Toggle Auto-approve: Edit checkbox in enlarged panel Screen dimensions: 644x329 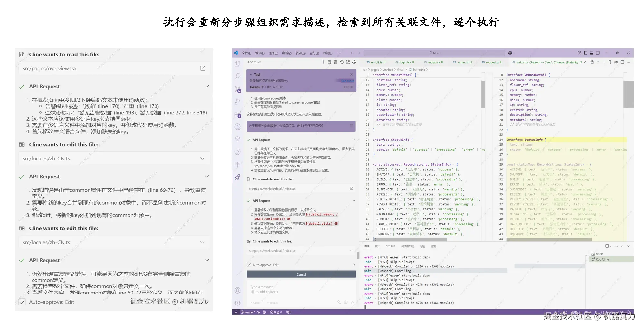[x=22, y=302]
